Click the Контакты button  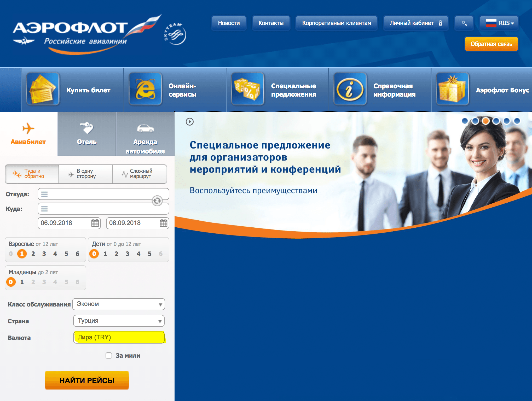coord(271,23)
